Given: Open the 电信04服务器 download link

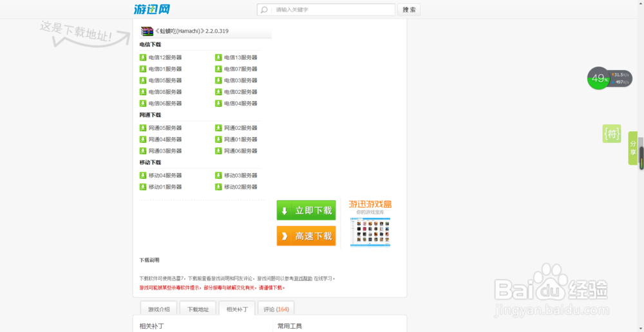Looking at the screenshot, I should point(241,104).
